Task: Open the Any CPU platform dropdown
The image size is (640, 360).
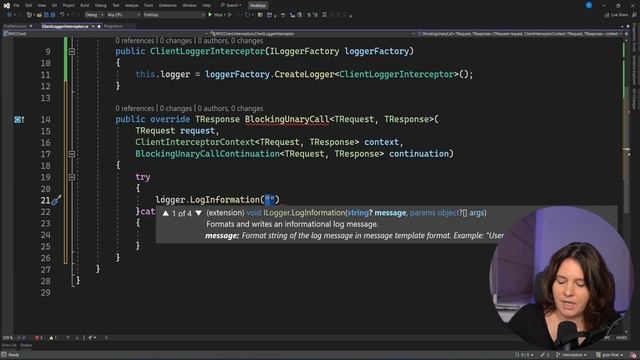Action: [124, 15]
